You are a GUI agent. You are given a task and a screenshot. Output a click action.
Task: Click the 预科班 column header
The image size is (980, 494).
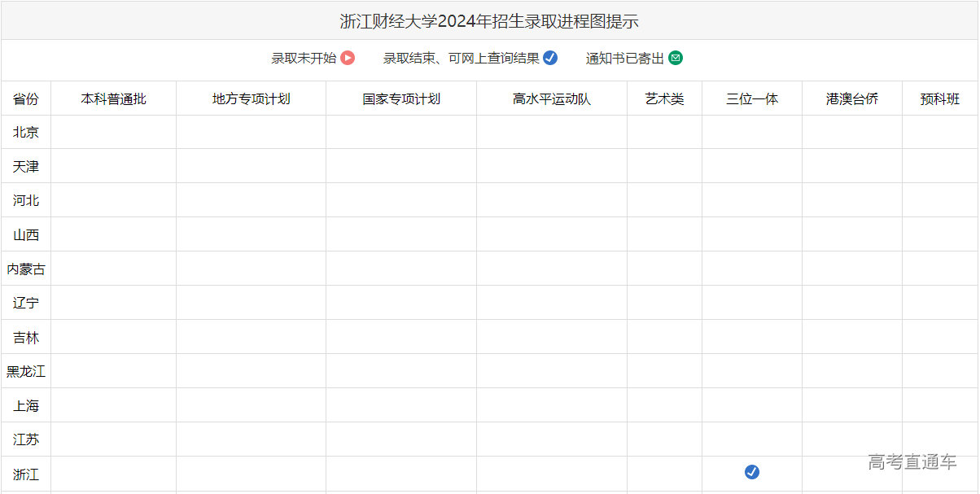(940, 98)
